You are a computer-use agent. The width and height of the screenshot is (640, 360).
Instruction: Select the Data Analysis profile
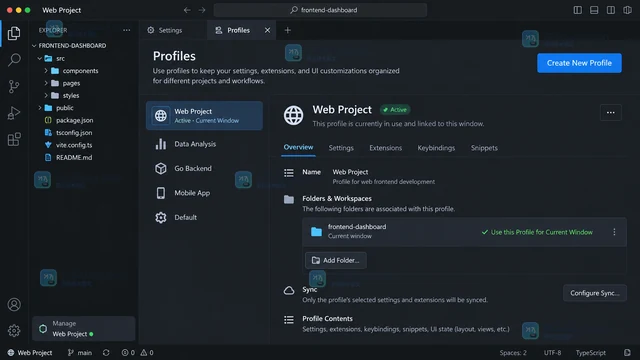pos(204,144)
